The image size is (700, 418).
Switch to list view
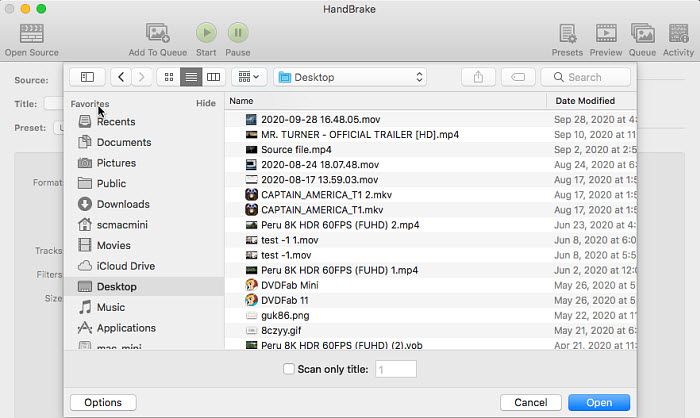pyautogui.click(x=191, y=77)
